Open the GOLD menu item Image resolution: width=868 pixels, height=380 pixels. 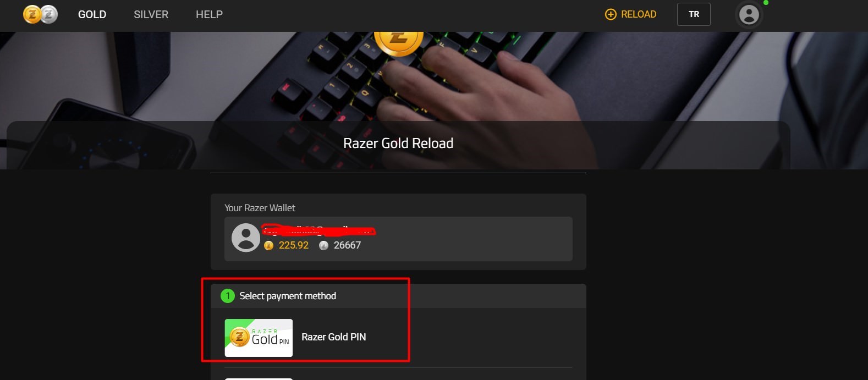[92, 14]
